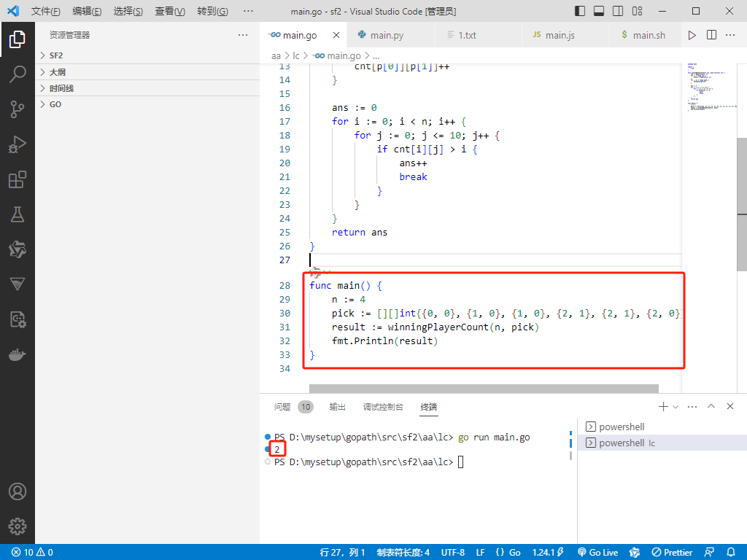Open the Source Control view
The image size is (747, 560).
pos(18,109)
